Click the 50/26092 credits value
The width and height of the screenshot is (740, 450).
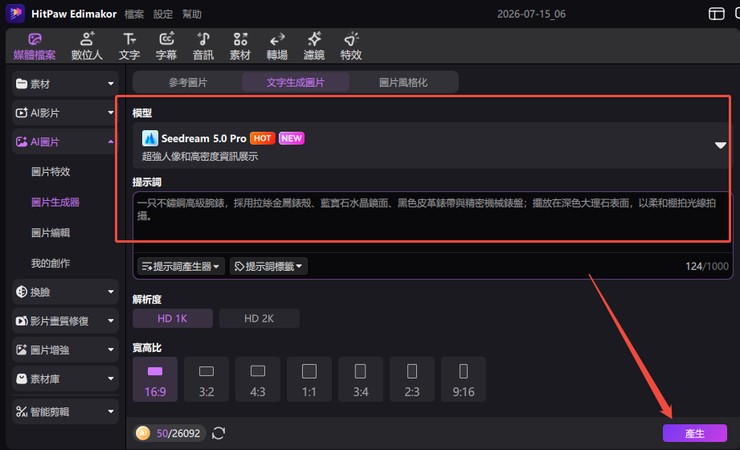pyautogui.click(x=178, y=433)
